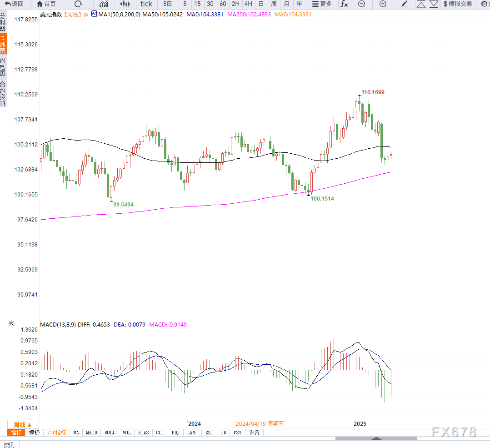Select the pencil drawing tool
The width and height of the screenshot is (490, 448).
point(404,4)
